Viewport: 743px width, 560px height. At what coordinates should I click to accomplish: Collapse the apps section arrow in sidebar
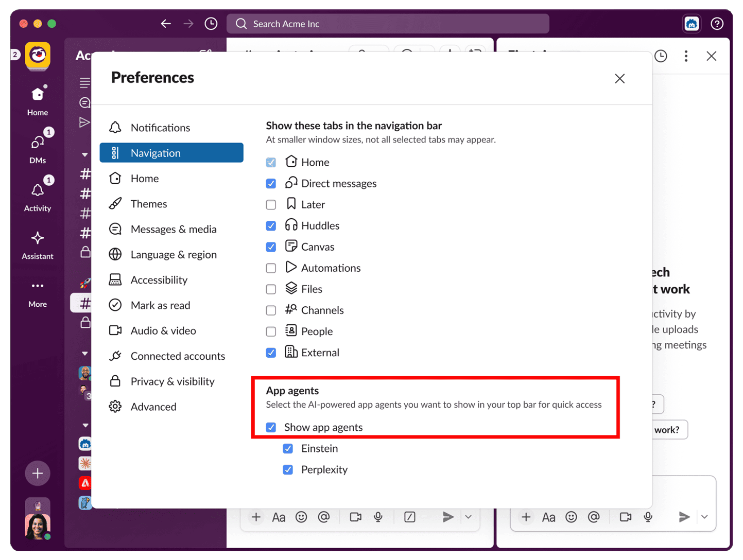tap(85, 425)
